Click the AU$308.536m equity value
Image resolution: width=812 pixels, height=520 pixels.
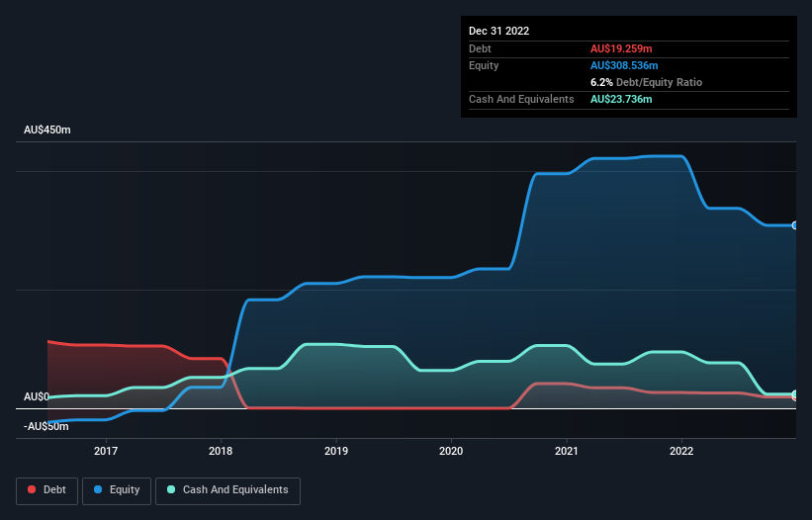click(624, 65)
